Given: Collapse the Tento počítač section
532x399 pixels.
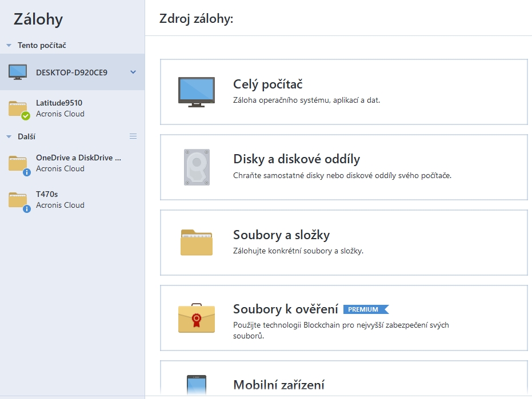Looking at the screenshot, I should (x=9, y=45).
